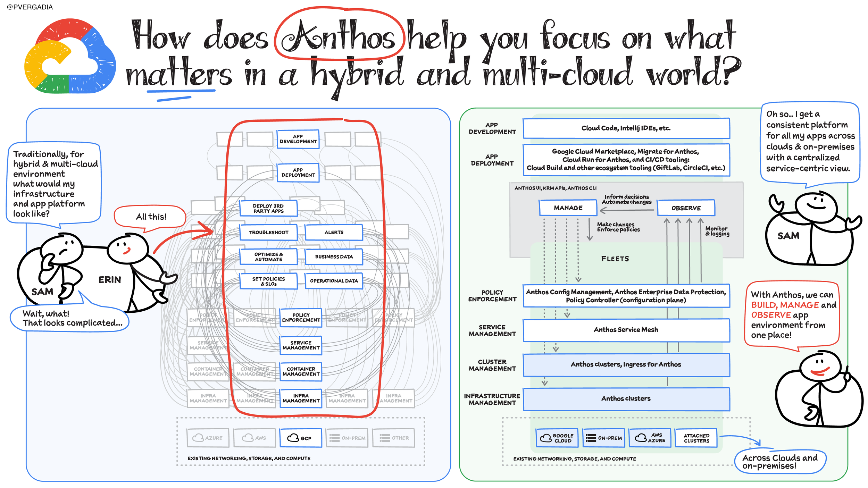Select the ALERTS box
The image size is (868, 488).
click(334, 232)
